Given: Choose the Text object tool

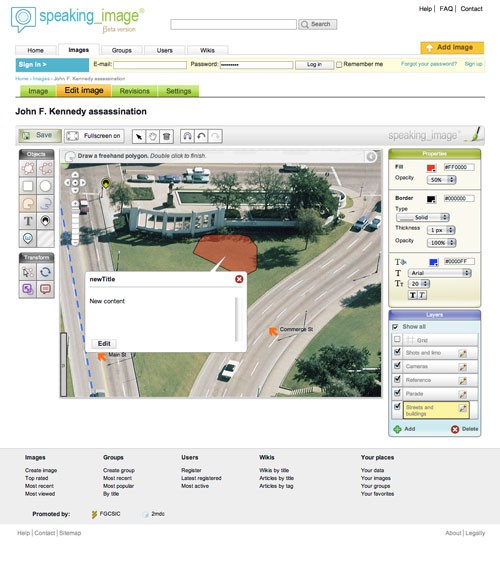Looking at the screenshot, I should tap(28, 221).
